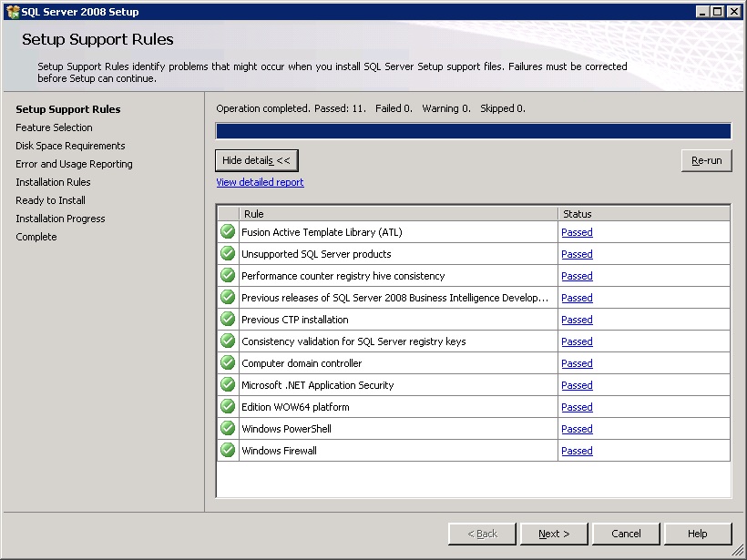
Task: Maximize the SQL Server 2008 Setup window
Action: click(x=718, y=12)
